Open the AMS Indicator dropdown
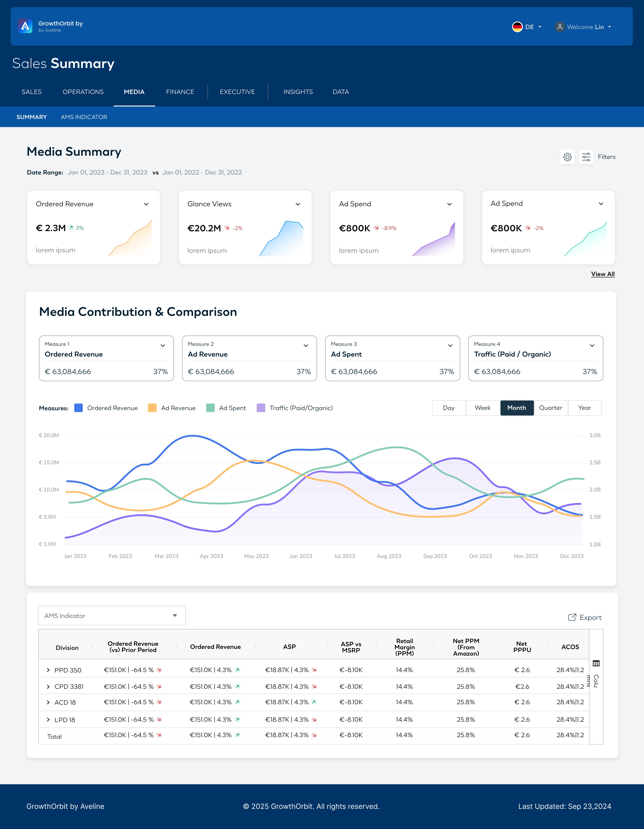Screen dimensions: 644x829 [x=112, y=615]
